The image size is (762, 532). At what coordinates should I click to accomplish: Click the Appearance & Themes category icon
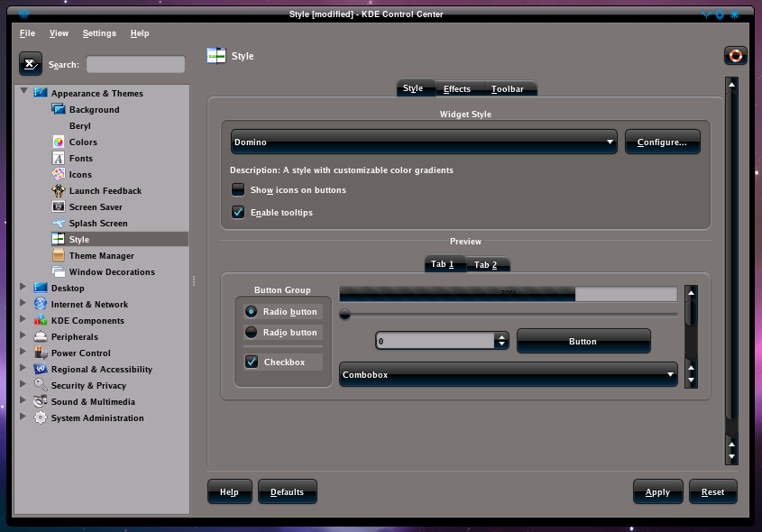41,92
